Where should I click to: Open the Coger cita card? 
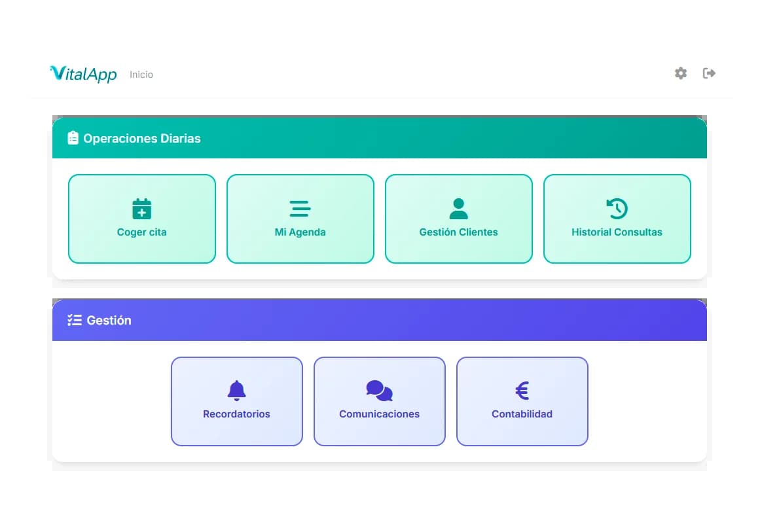point(142,219)
